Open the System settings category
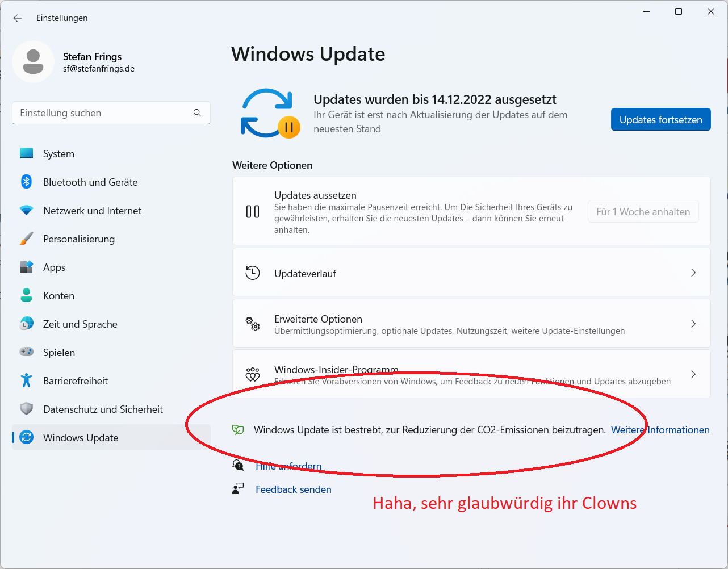The height and width of the screenshot is (569, 728). click(111, 154)
